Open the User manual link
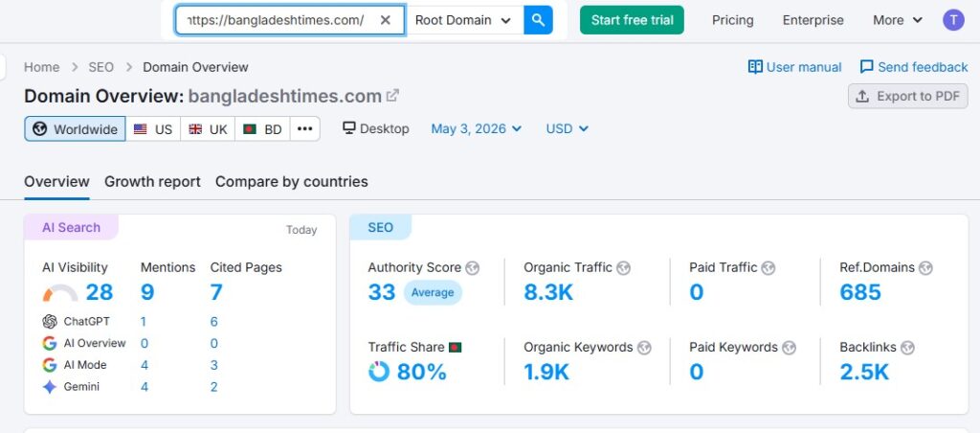The height and width of the screenshot is (433, 980). (x=804, y=67)
